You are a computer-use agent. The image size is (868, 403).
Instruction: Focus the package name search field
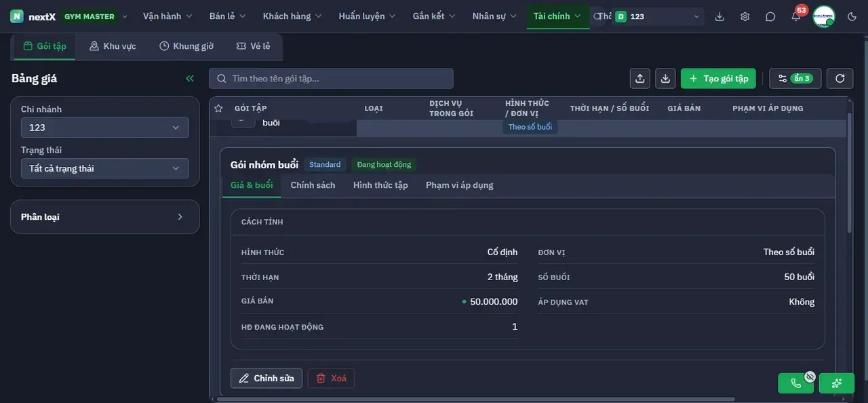point(331,79)
